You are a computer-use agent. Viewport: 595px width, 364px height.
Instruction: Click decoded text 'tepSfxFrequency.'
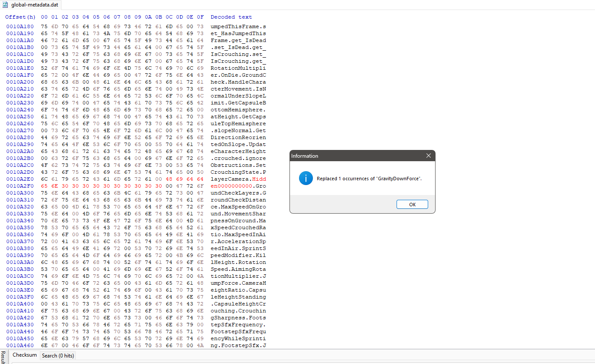pyautogui.click(x=238, y=325)
